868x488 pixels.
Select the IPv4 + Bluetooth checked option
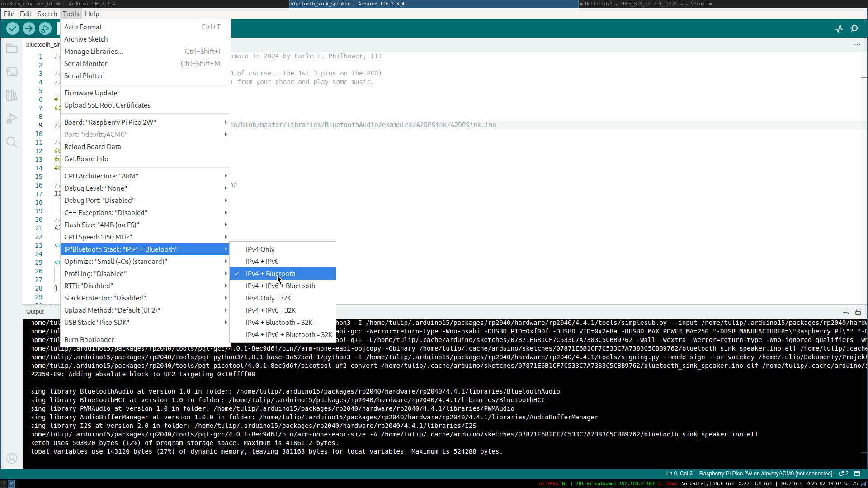click(270, 274)
